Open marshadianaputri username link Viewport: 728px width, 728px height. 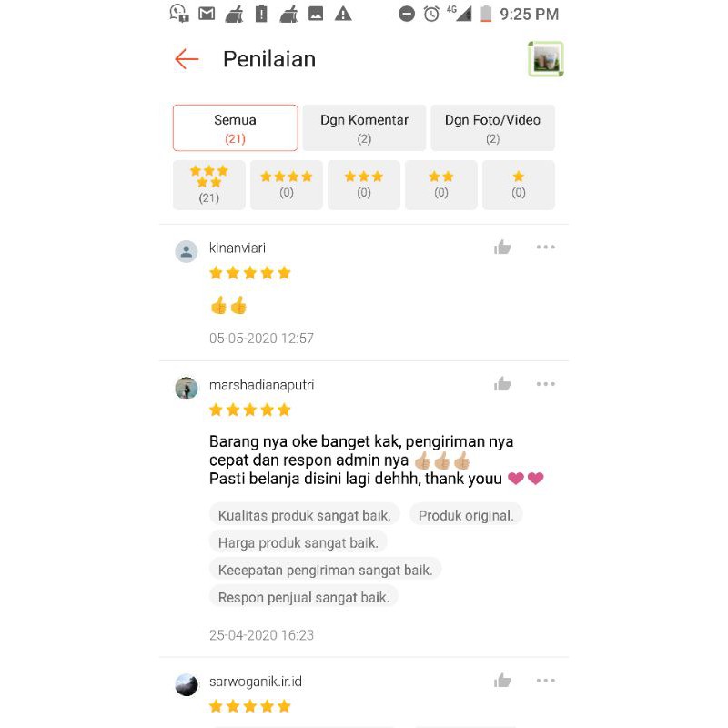pos(261,385)
